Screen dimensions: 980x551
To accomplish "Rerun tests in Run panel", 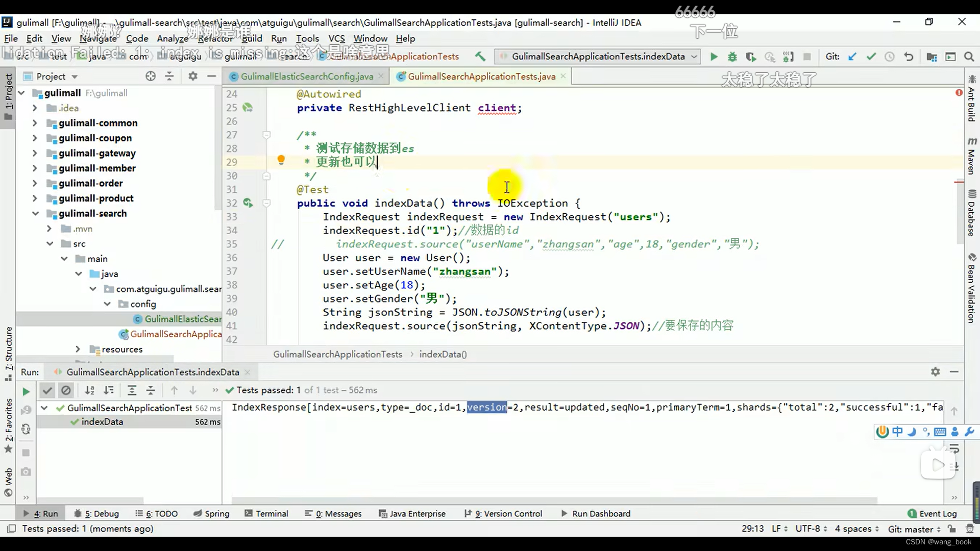I will pyautogui.click(x=26, y=391).
